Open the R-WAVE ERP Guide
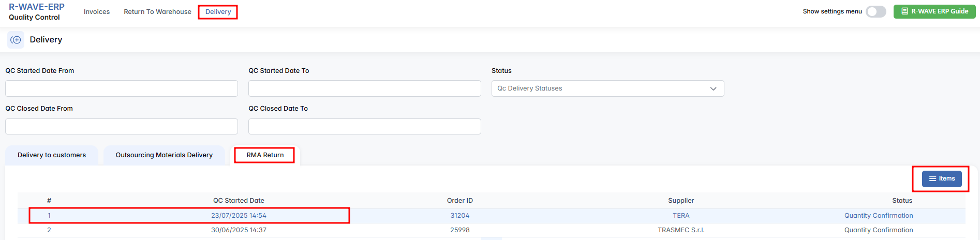Screen dimensions: 980x240 pos(934,11)
